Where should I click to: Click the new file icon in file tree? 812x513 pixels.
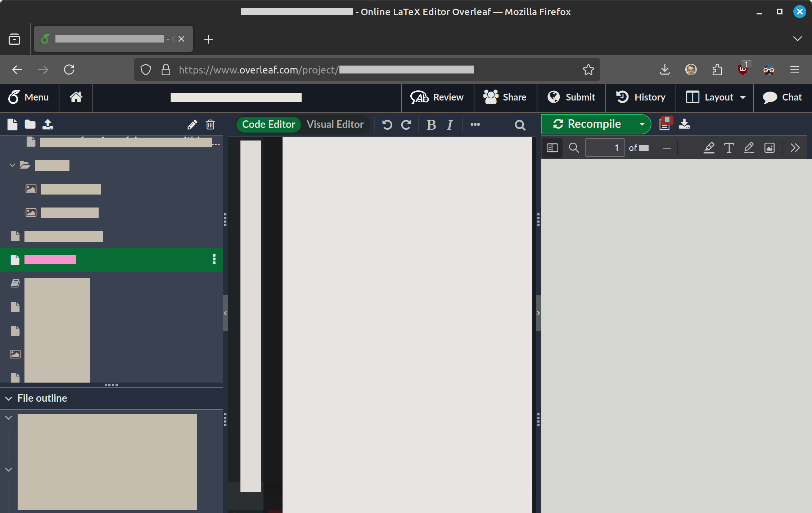tap(12, 125)
